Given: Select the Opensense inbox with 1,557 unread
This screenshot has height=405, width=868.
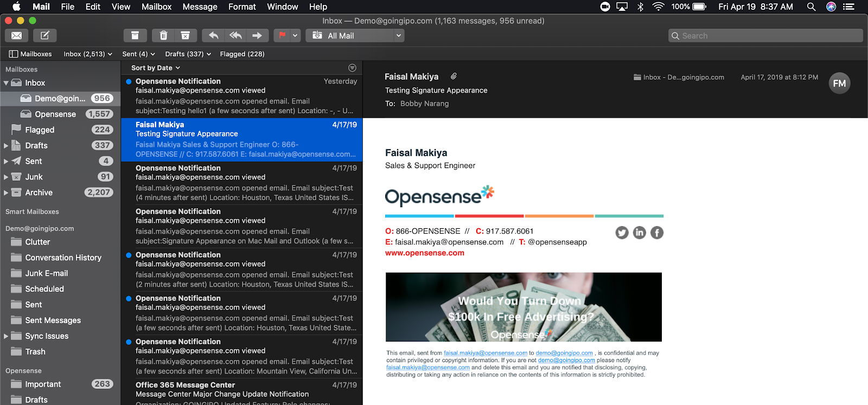Looking at the screenshot, I should (x=60, y=114).
